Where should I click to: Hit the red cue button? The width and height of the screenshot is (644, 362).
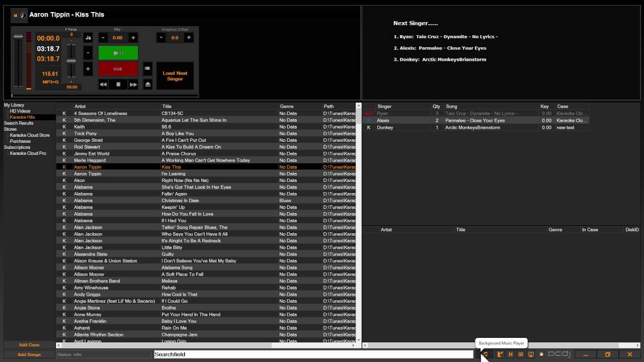pos(118,69)
